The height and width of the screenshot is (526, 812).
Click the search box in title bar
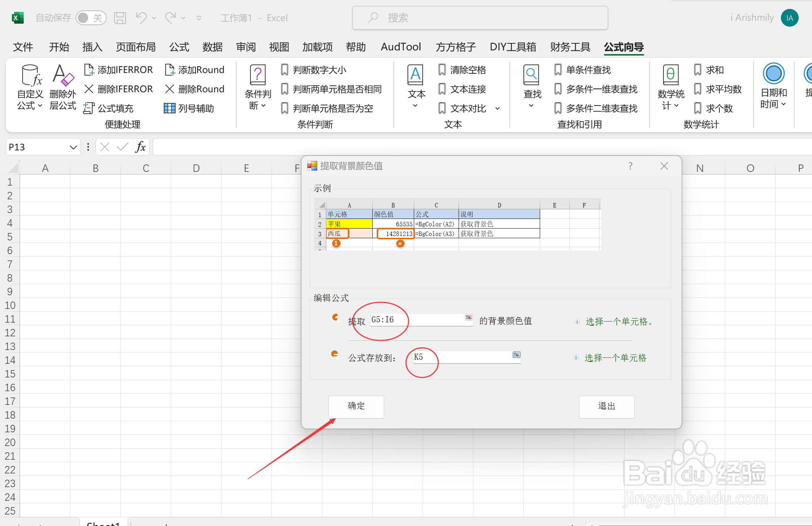[480, 18]
